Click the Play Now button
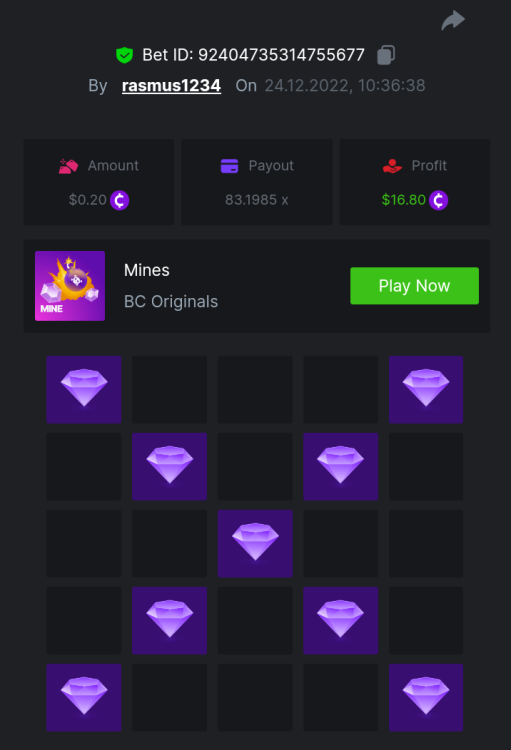The height and width of the screenshot is (750, 511). tap(414, 286)
